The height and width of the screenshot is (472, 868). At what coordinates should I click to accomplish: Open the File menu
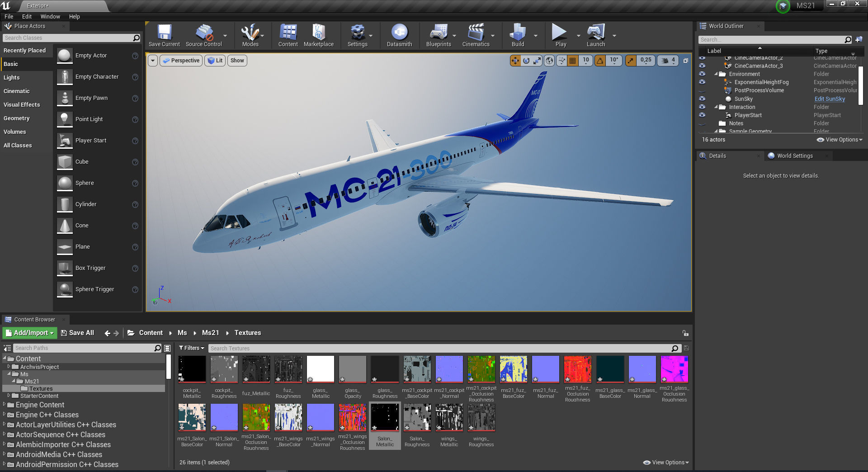[9, 17]
